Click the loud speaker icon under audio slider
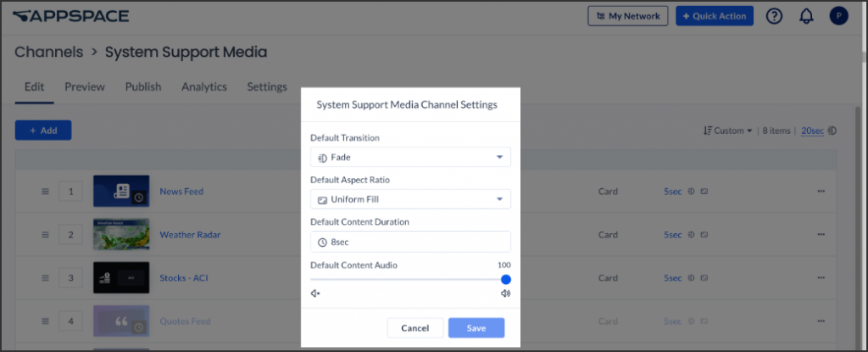868x352 pixels. [505, 293]
